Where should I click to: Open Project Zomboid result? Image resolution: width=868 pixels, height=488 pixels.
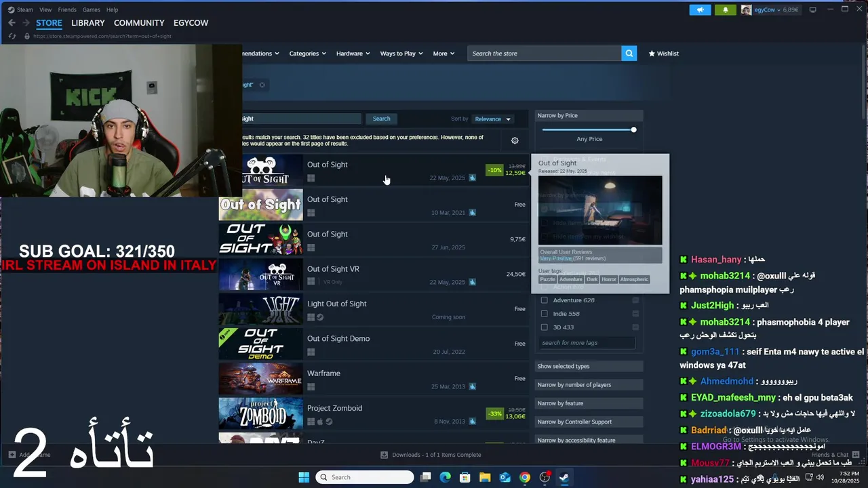pos(373,413)
